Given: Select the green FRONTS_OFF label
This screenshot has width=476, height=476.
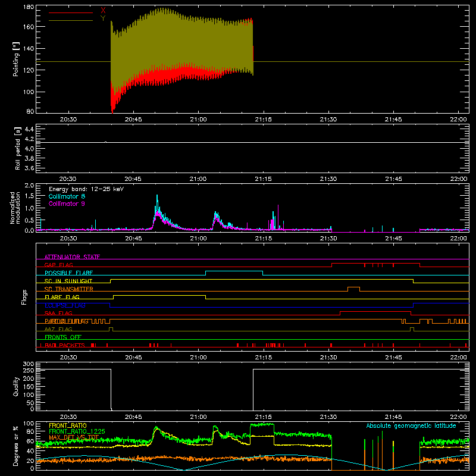Looking at the screenshot, I should coord(63,337).
